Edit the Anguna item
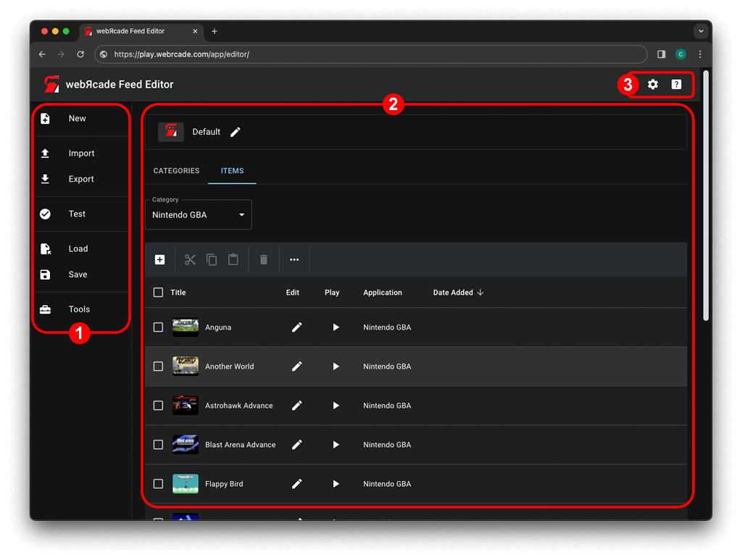Image resolution: width=742 pixels, height=560 pixels. click(296, 327)
